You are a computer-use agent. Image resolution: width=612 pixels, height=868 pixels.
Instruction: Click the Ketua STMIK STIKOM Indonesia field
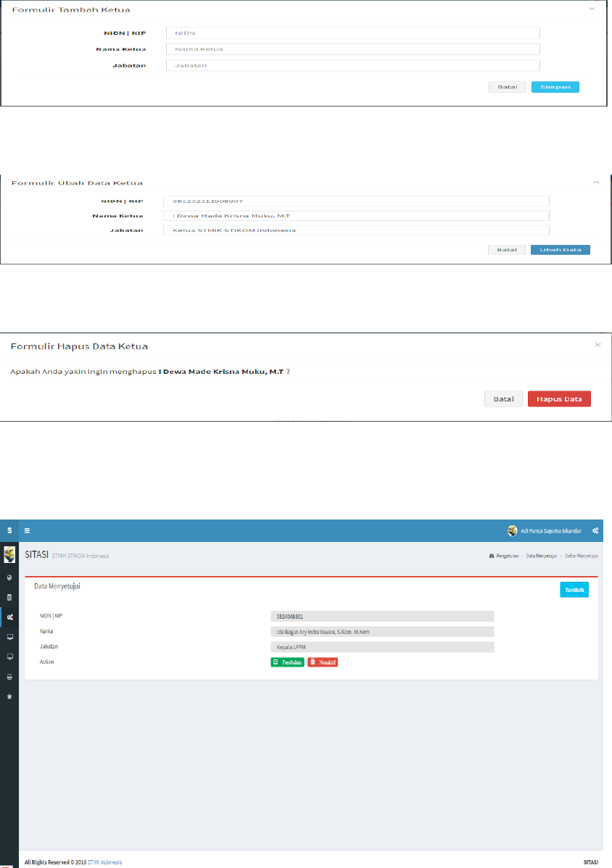[356, 230]
